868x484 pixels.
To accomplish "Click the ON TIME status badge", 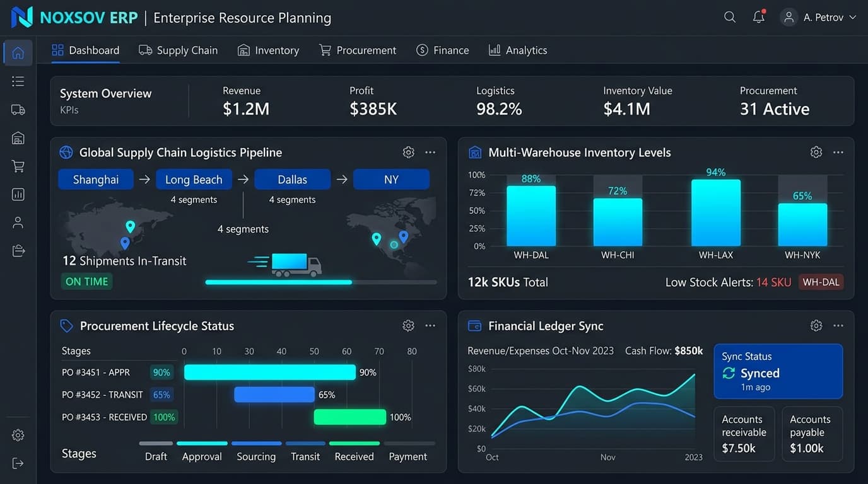I will [87, 282].
